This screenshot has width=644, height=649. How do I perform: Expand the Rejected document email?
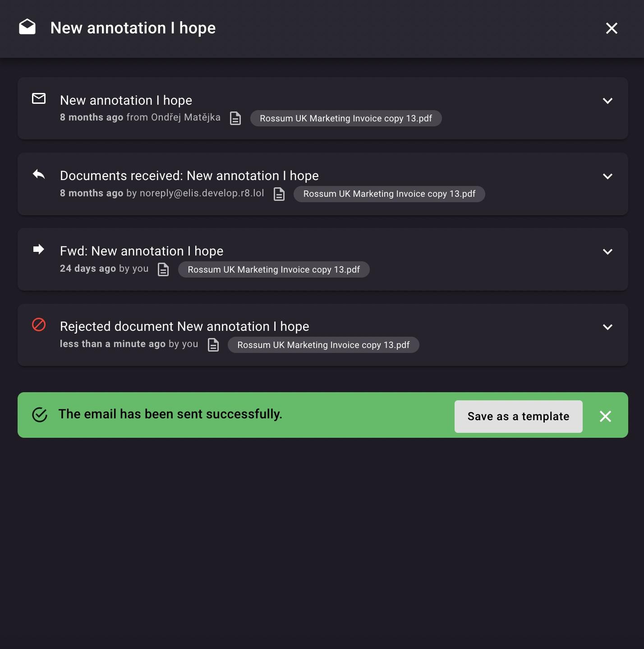pyautogui.click(x=607, y=327)
